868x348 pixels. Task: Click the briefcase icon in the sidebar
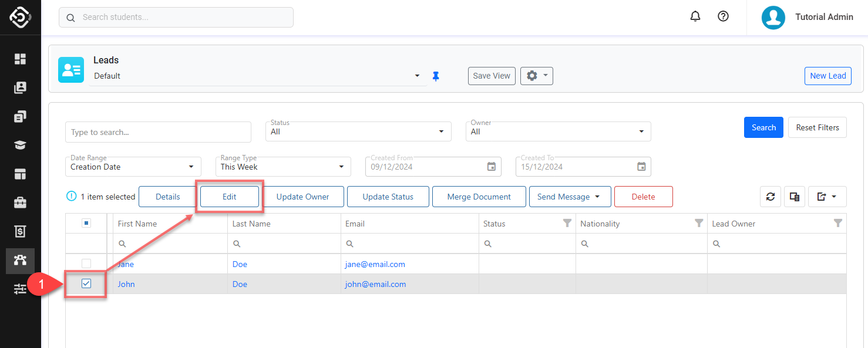[x=21, y=203]
